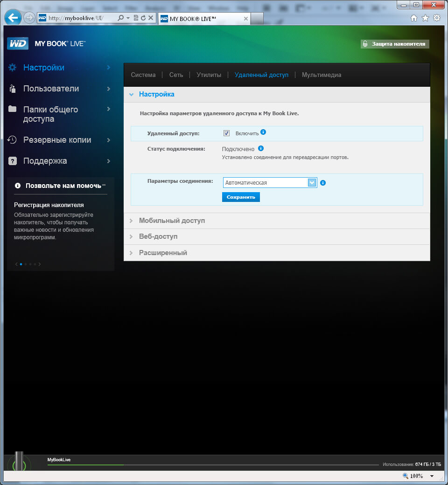Click the users icon beside Пользователи
Viewport: 448px width, 485px height.
[13, 89]
